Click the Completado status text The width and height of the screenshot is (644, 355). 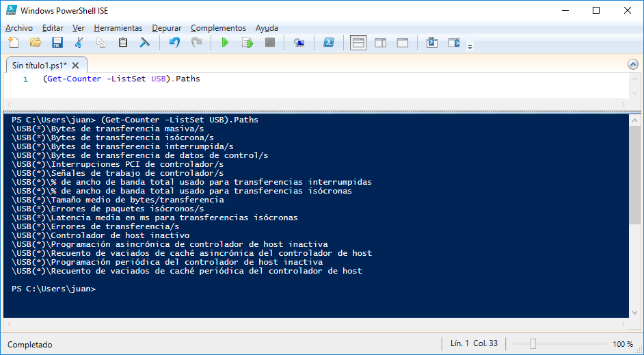29,344
